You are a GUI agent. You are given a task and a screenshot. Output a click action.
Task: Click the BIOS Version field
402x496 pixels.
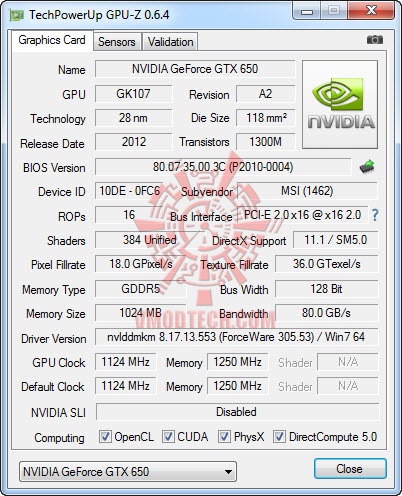click(223, 167)
